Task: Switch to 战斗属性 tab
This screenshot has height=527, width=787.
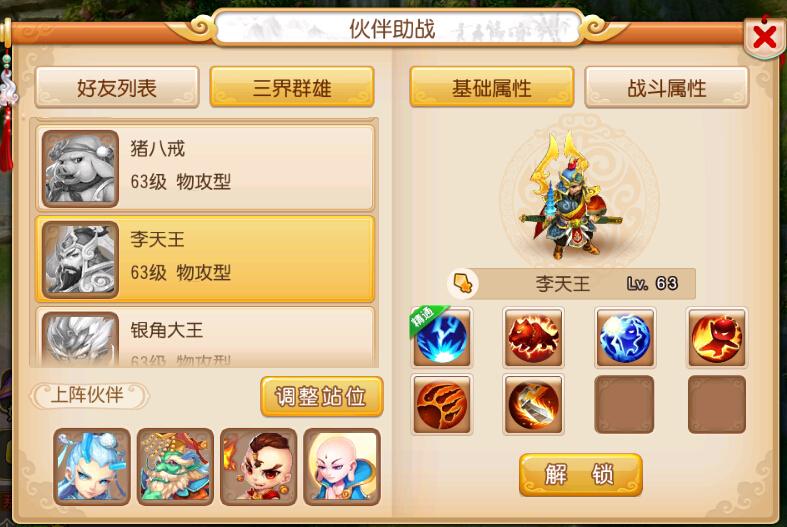Action: click(667, 87)
